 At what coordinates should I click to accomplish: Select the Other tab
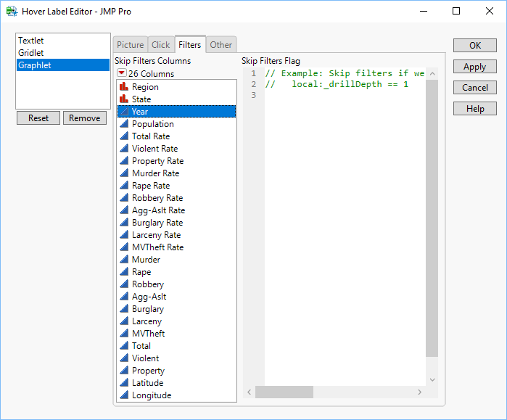(x=221, y=45)
